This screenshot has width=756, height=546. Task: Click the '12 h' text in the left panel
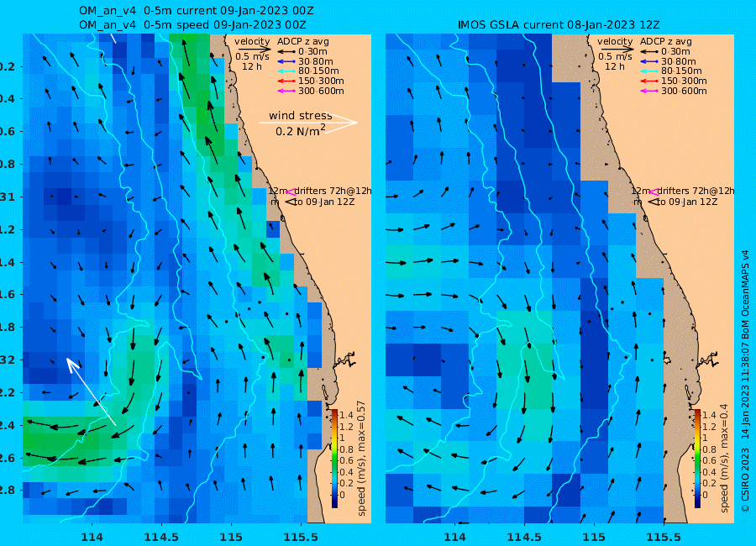[252, 66]
